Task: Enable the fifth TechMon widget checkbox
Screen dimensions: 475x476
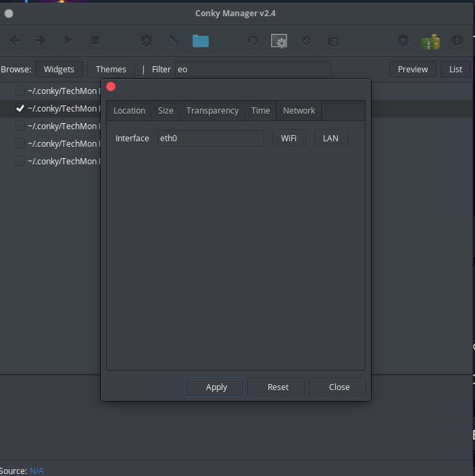Action: (20, 161)
